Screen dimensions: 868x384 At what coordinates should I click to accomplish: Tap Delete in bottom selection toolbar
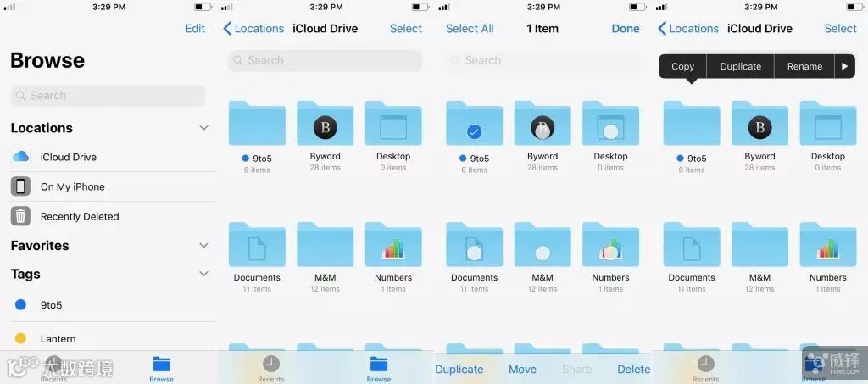click(x=634, y=369)
